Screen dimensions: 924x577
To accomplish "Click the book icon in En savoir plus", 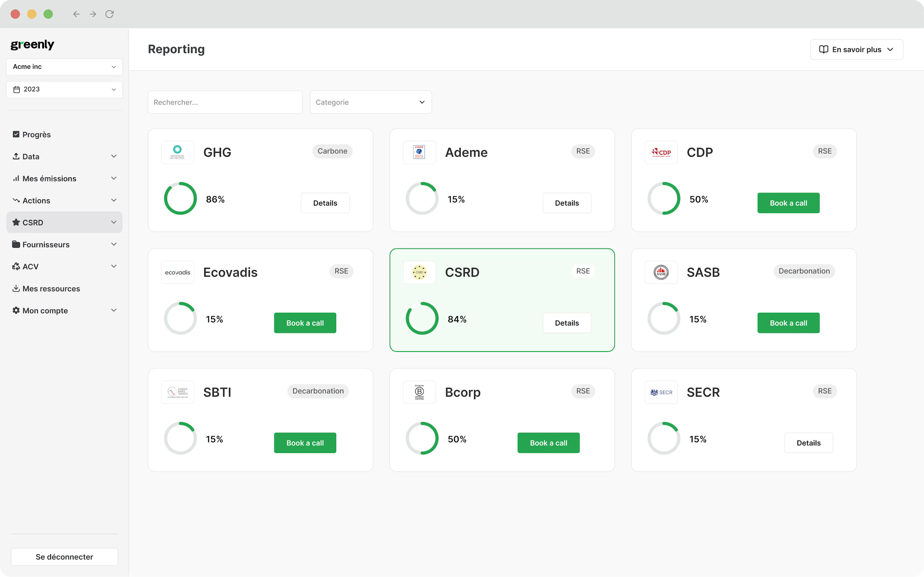I will pyautogui.click(x=824, y=49).
